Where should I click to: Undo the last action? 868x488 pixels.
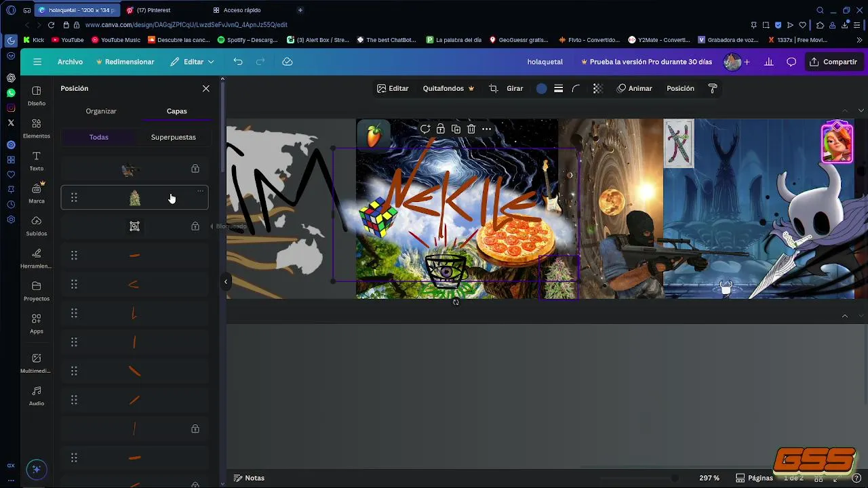tap(238, 62)
